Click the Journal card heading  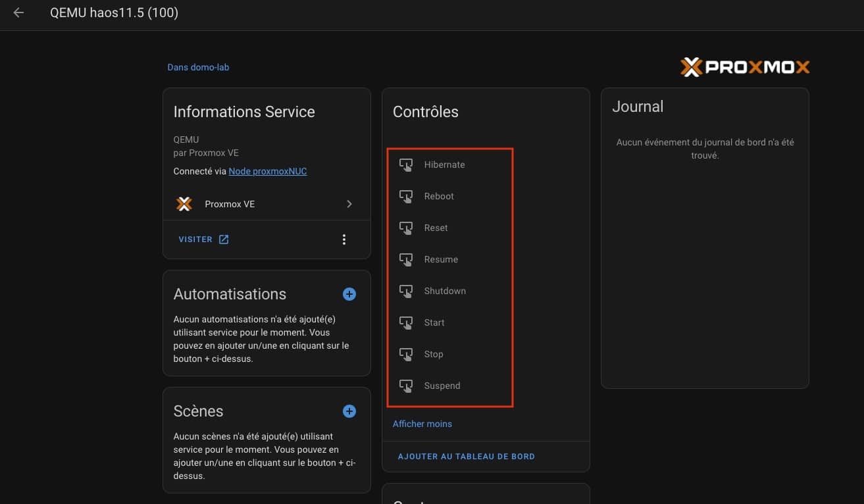tap(638, 107)
